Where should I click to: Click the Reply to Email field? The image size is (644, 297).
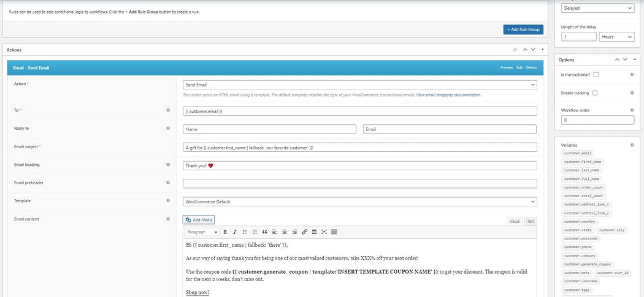[450, 129]
